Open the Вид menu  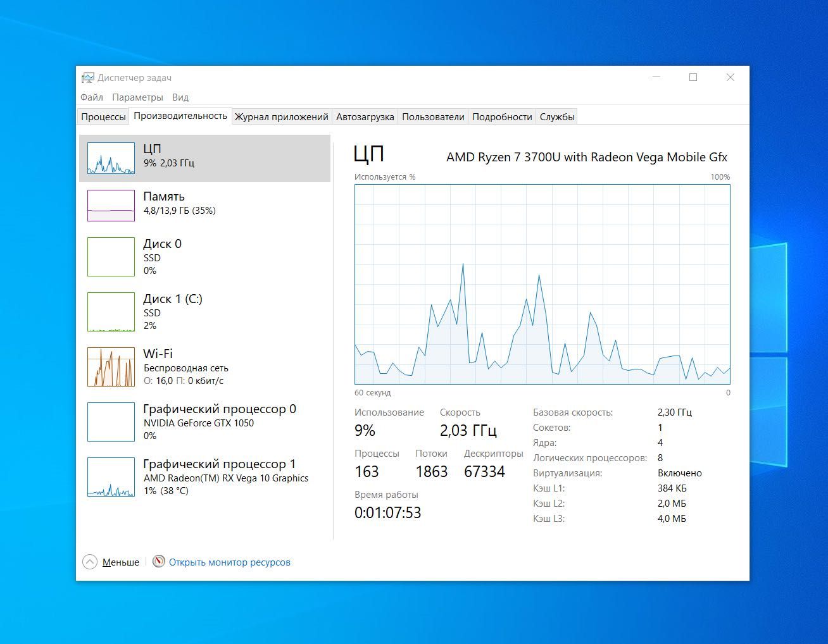[x=180, y=97]
